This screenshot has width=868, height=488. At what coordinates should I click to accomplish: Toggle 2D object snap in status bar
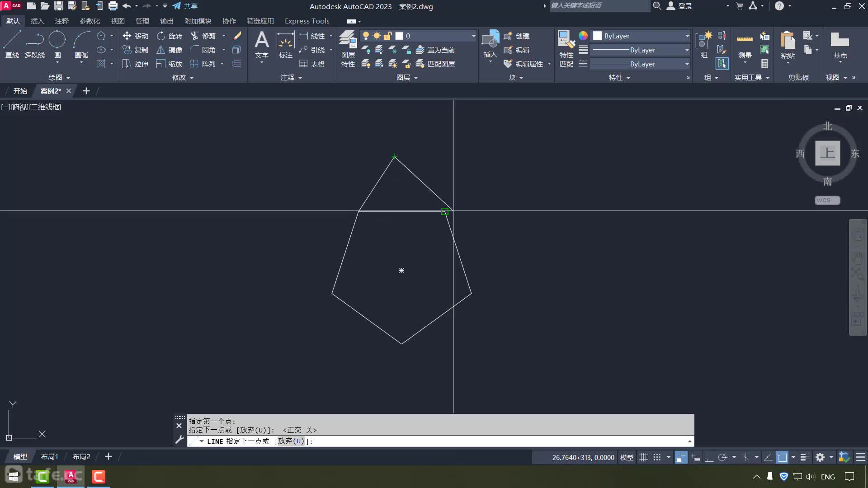[x=782, y=457]
